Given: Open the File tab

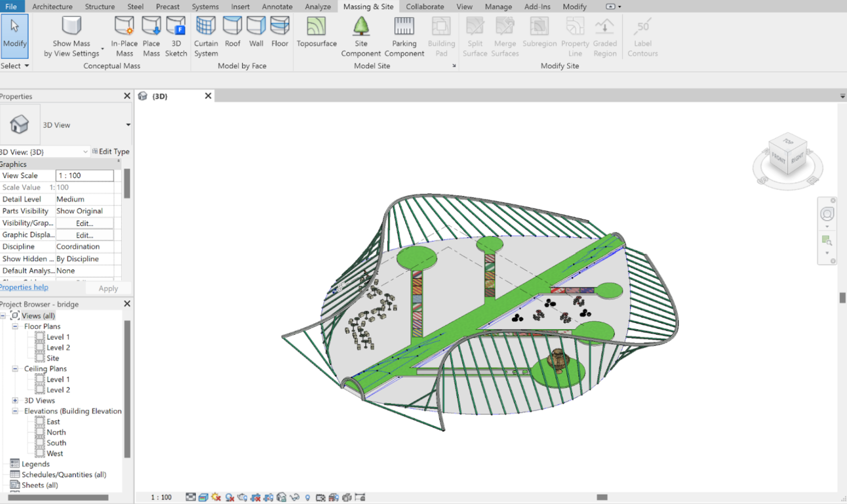Looking at the screenshot, I should 11,6.
